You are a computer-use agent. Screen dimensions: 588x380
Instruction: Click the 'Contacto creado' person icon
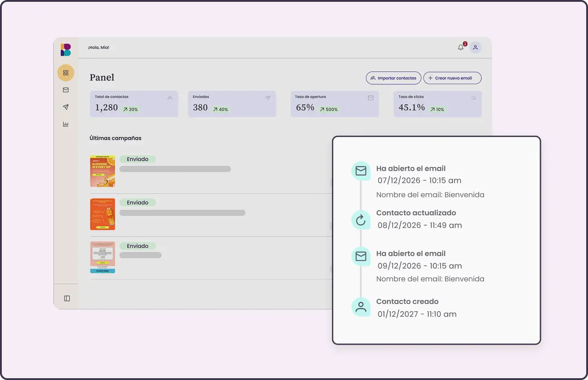(360, 307)
